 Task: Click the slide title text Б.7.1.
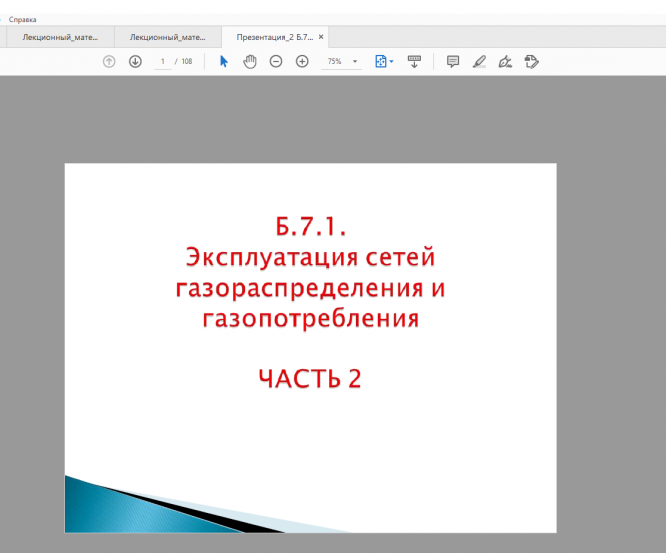310,224
